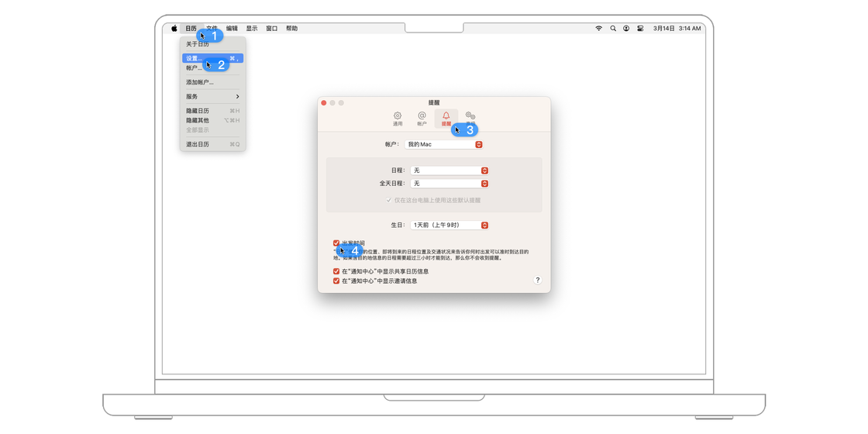Open the 编辑 menu
This screenshot has height=434, width=868.
(232, 28)
